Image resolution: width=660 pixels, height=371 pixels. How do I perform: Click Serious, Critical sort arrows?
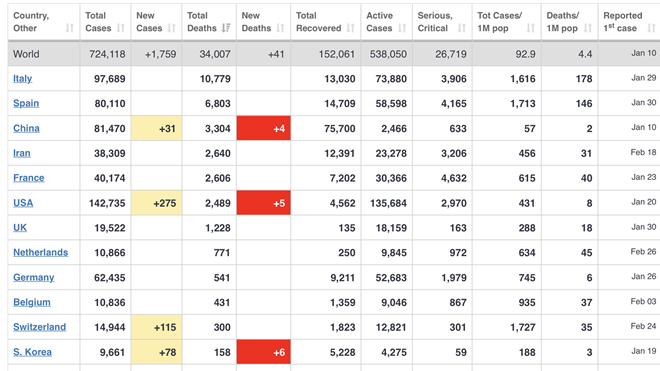[462, 28]
